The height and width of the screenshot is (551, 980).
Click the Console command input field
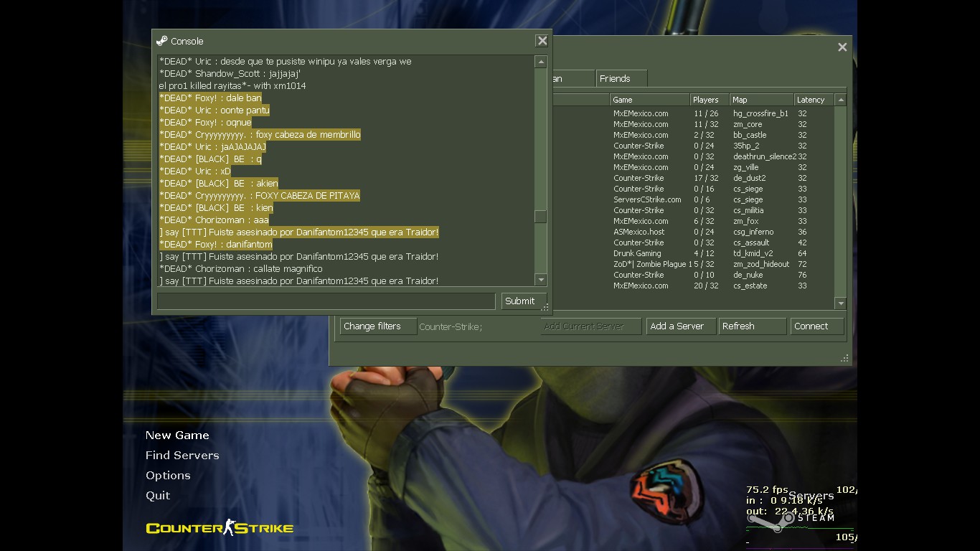326,301
